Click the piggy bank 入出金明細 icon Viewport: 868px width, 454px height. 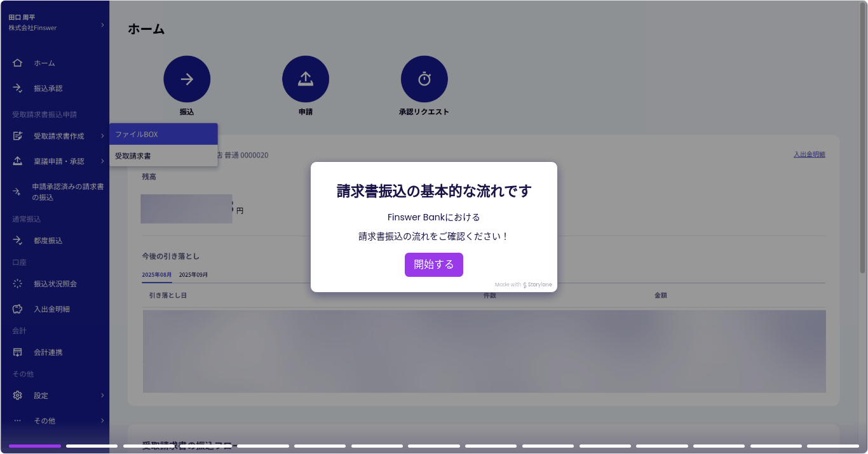point(18,309)
